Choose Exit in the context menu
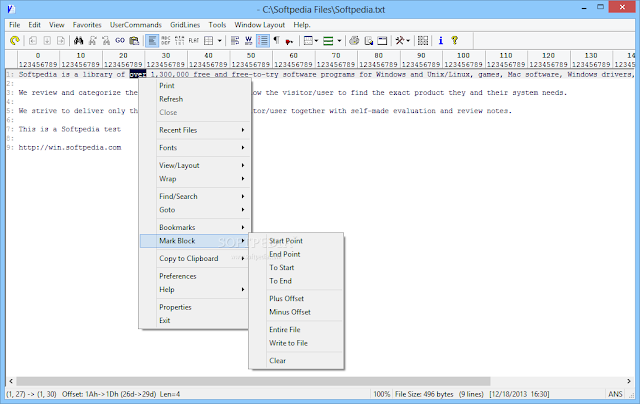 point(194,321)
